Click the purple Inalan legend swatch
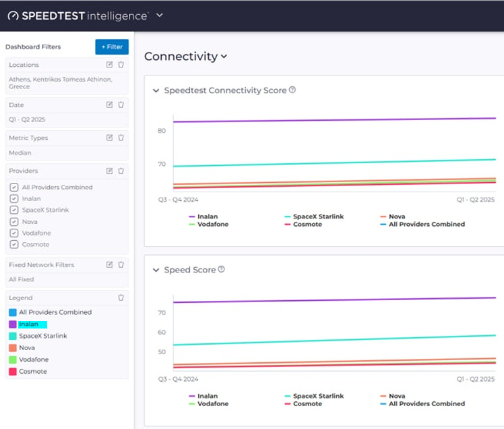Screen dimensions: 504x429 click(13, 324)
